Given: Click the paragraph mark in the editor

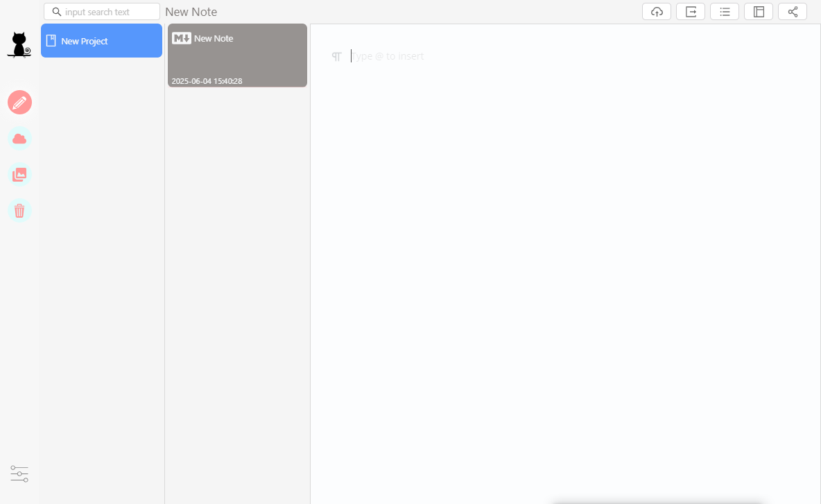Looking at the screenshot, I should [337, 56].
